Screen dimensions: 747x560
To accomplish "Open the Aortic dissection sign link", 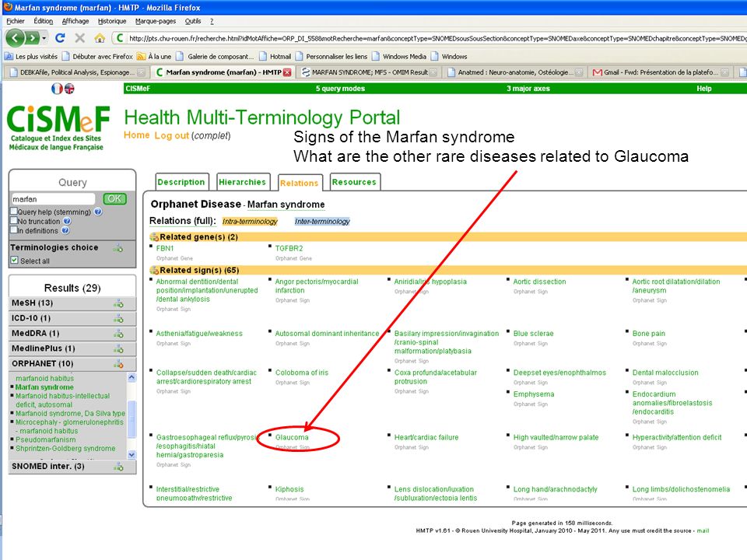I will (x=539, y=282).
